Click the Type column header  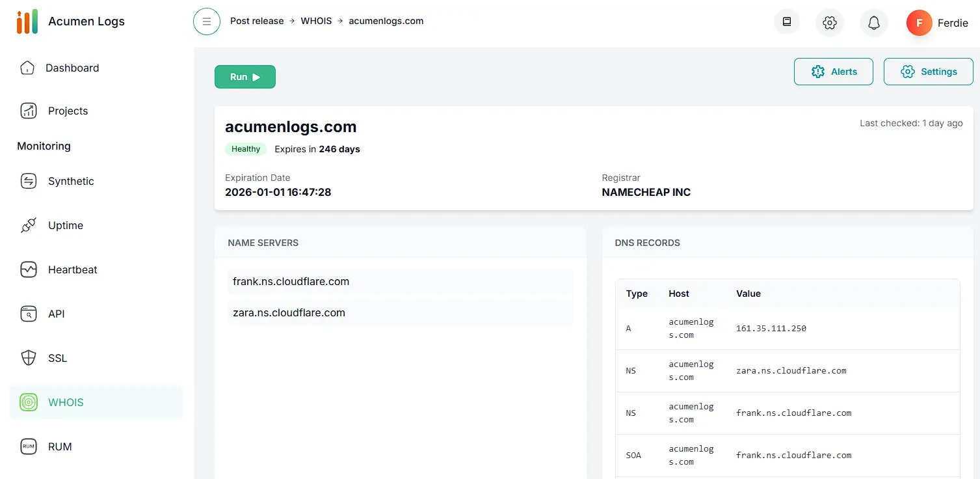[x=637, y=294]
